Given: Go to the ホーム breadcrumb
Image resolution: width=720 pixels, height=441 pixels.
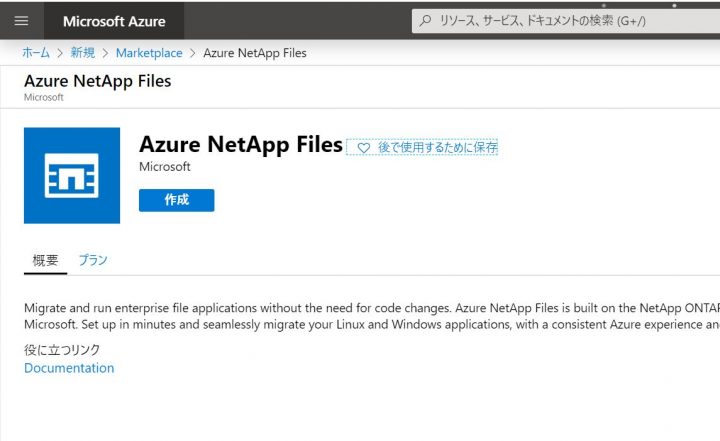Looking at the screenshot, I should [36, 52].
